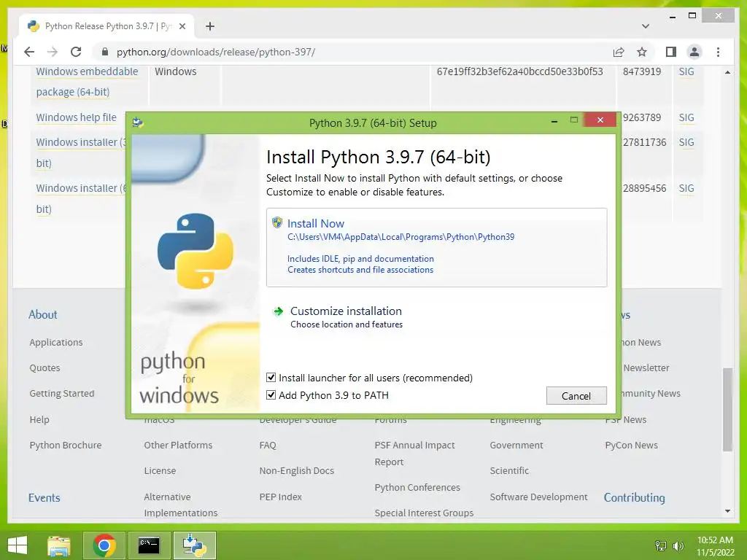
Task: Click the address bar URL
Action: 216,52
